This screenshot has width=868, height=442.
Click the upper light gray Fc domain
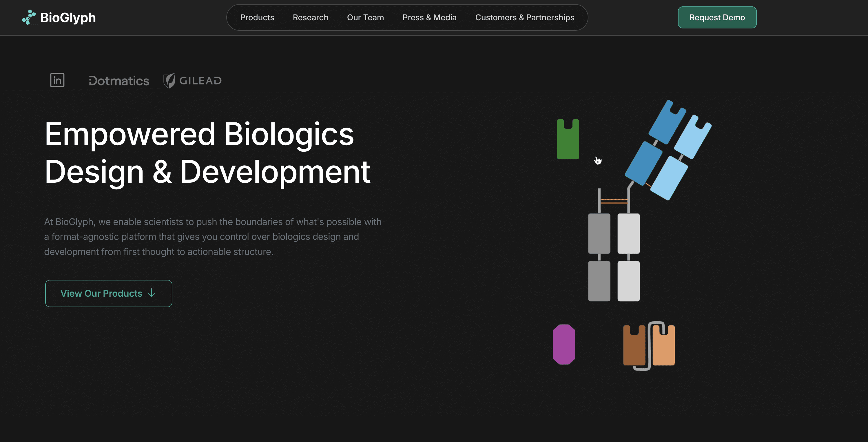click(x=628, y=233)
